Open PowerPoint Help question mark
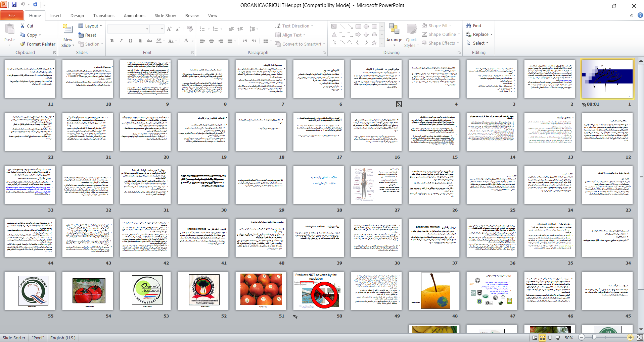Screen dimensions: 644x342 (x=640, y=15)
